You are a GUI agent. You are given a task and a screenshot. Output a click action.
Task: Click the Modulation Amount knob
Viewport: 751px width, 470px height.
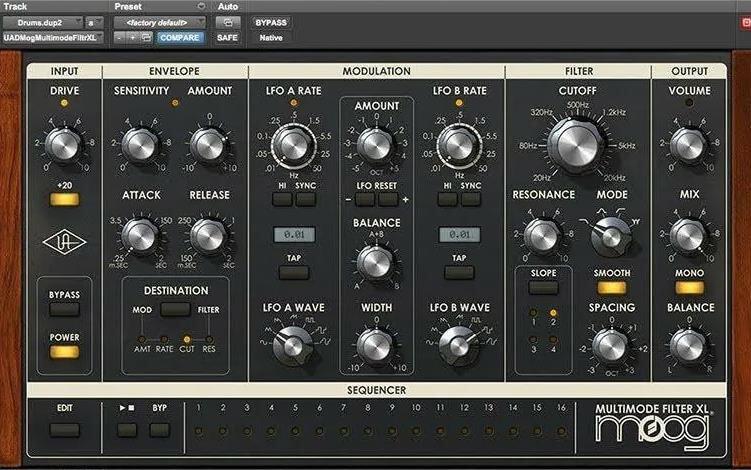coord(376,144)
